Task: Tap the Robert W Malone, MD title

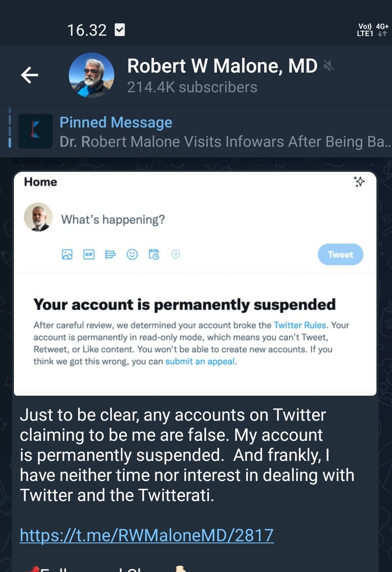Action: pyautogui.click(x=222, y=66)
